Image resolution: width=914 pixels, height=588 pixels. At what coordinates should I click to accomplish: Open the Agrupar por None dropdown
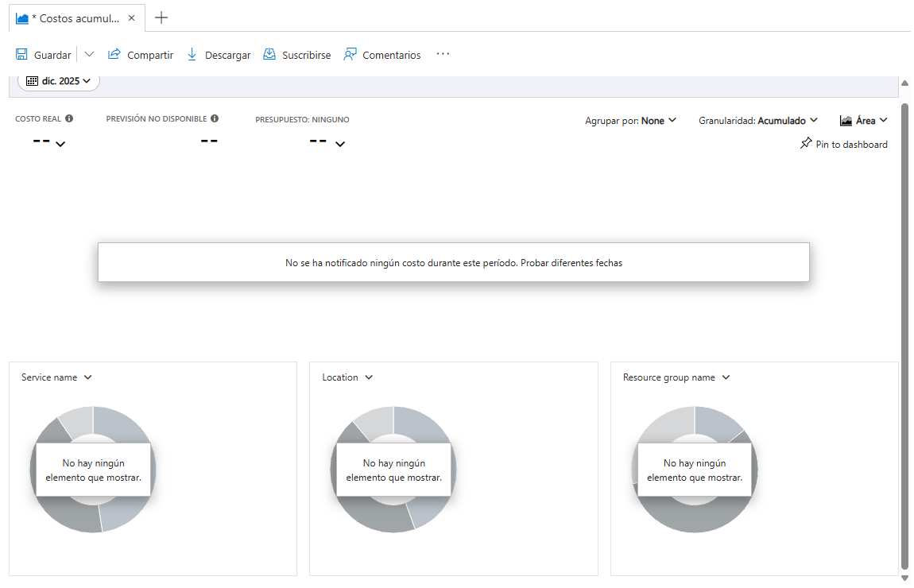tap(631, 121)
